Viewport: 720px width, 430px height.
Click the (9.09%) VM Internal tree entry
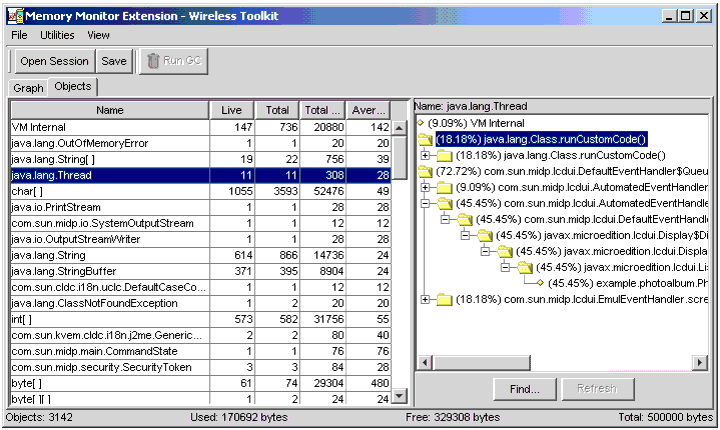476,123
